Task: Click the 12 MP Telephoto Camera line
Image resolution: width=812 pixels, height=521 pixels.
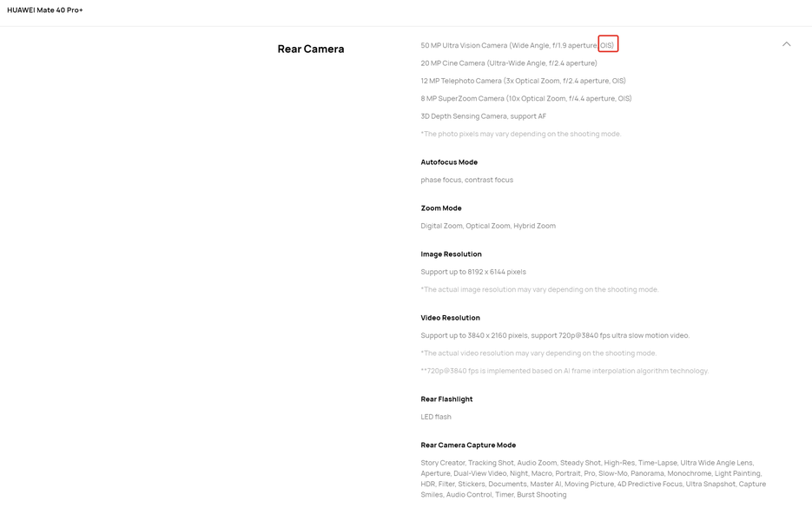Action: click(523, 81)
